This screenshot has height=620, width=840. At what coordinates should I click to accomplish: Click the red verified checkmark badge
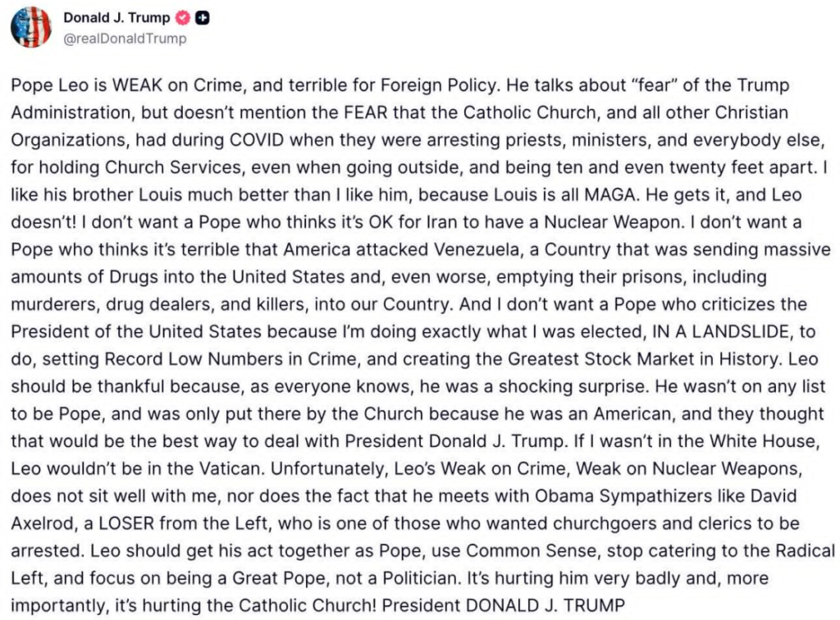coord(183,18)
